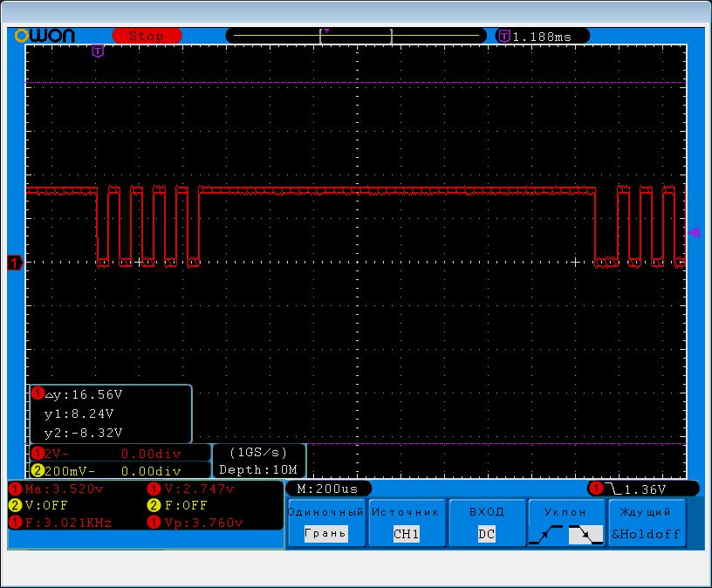Select the purple T trigger position marker

[x=98, y=51]
